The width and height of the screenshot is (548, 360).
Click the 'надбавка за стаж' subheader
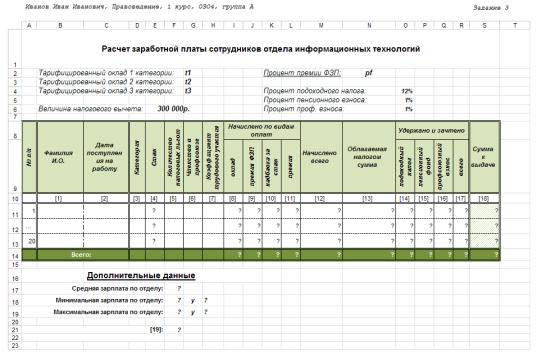(x=271, y=167)
